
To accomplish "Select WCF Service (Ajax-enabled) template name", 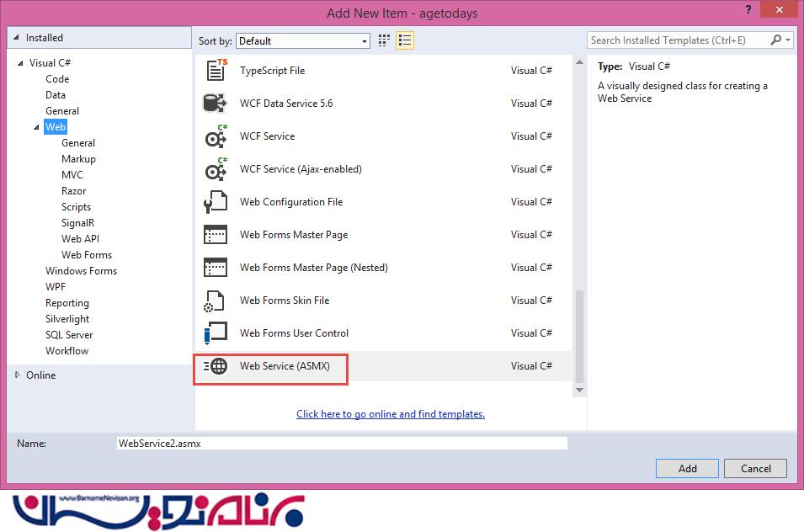I will point(301,168).
